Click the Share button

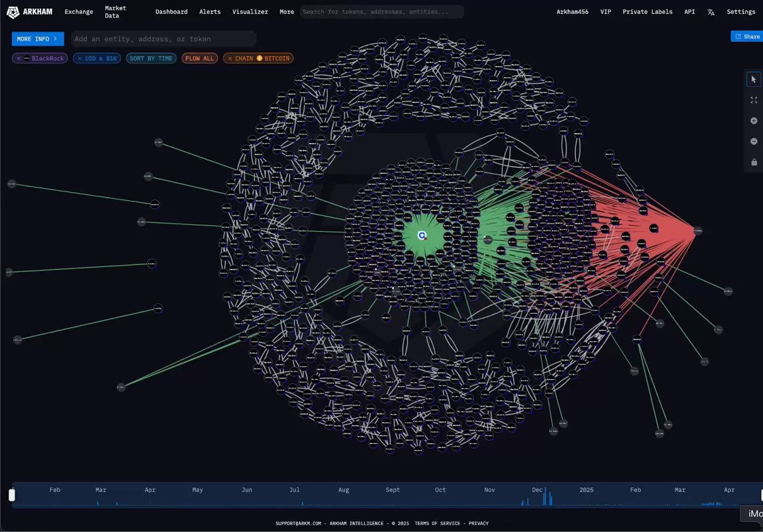click(x=746, y=37)
